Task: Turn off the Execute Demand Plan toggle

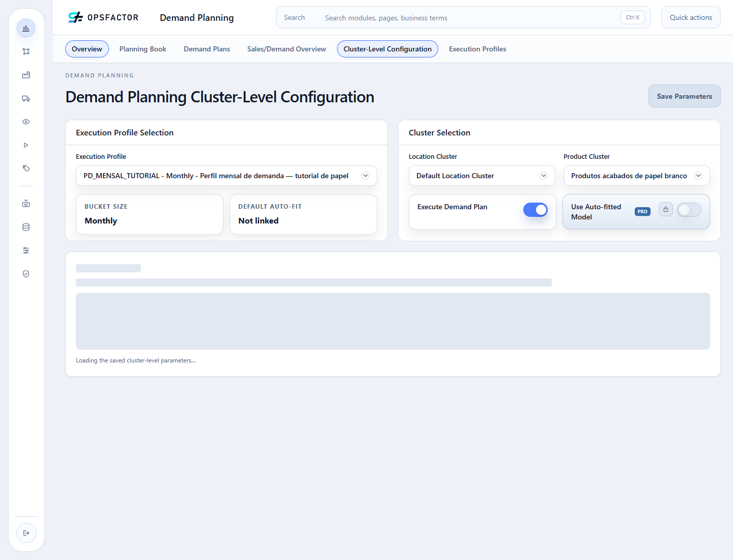Action: 535,210
